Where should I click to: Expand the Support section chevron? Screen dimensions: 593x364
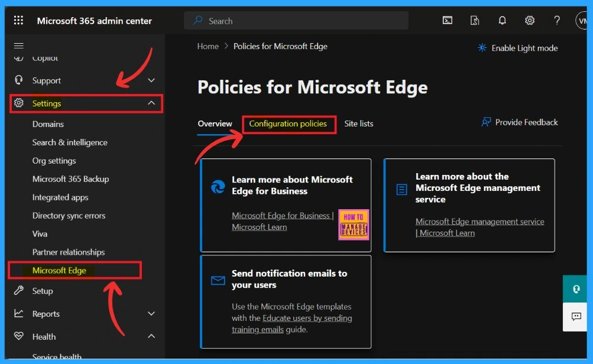[151, 80]
